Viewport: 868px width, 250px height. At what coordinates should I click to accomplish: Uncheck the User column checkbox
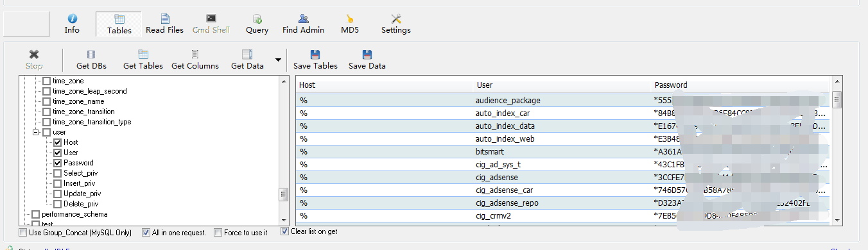point(58,153)
